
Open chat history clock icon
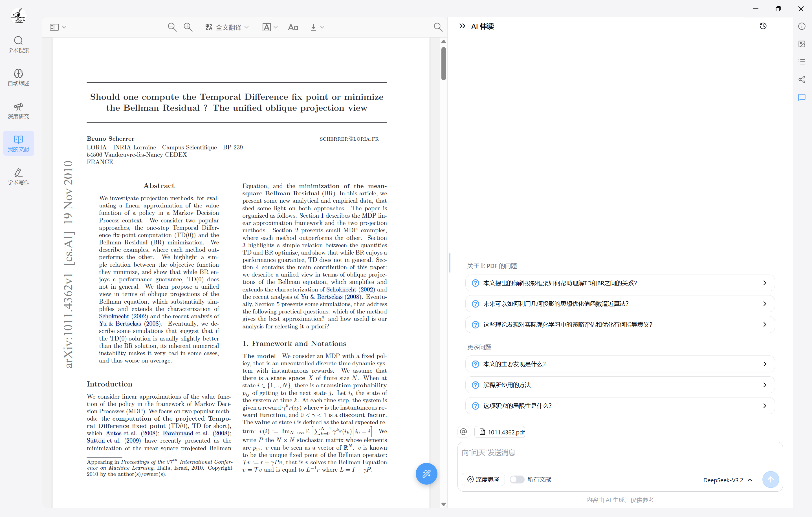(763, 26)
